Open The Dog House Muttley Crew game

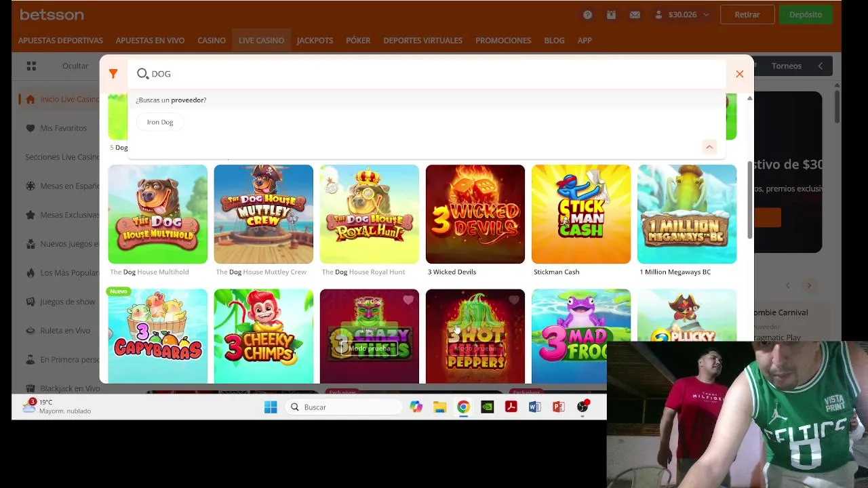(263, 214)
